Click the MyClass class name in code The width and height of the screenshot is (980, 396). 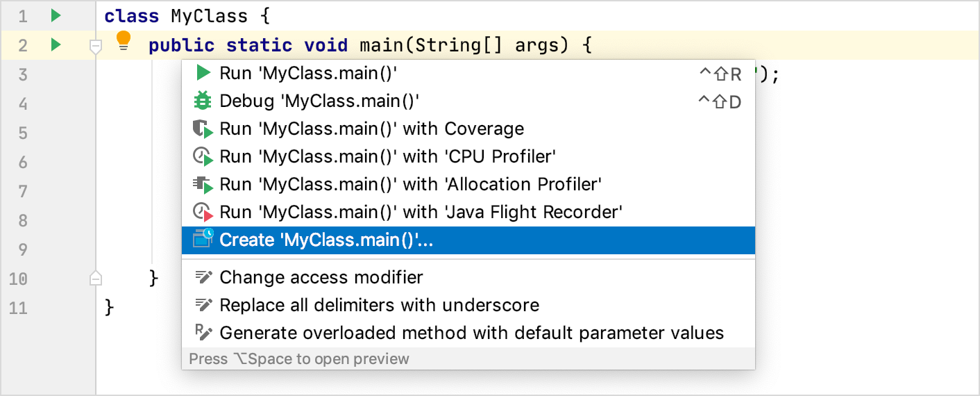coord(210,16)
